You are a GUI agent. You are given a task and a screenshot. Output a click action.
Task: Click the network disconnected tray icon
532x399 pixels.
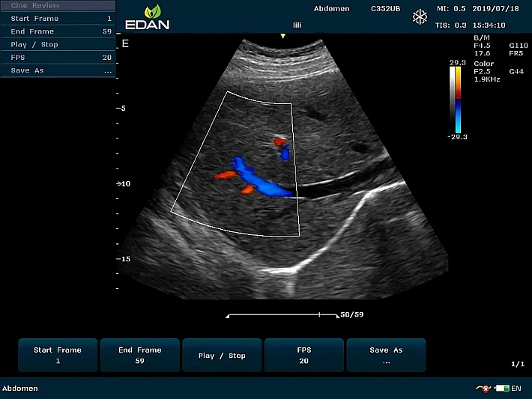(x=483, y=389)
